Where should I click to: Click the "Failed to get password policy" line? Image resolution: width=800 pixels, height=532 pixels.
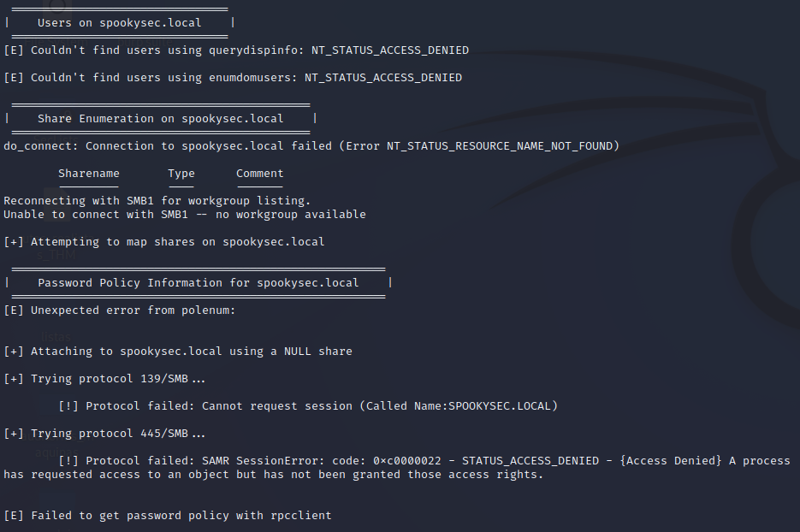pyautogui.click(x=168, y=516)
